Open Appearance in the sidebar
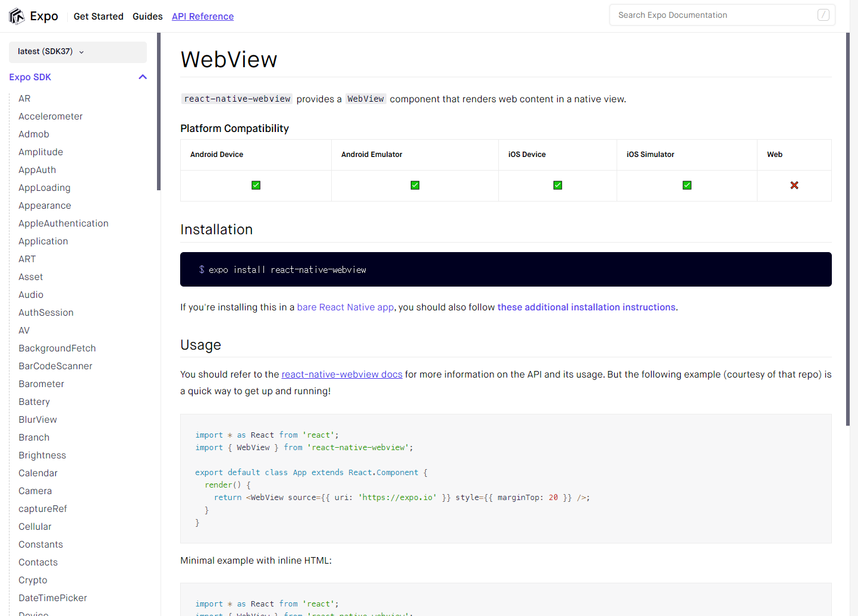Screen dimensions: 858x616 (x=45, y=206)
